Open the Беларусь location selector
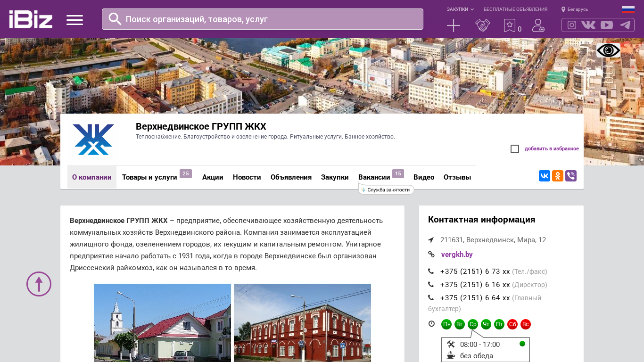 click(575, 9)
